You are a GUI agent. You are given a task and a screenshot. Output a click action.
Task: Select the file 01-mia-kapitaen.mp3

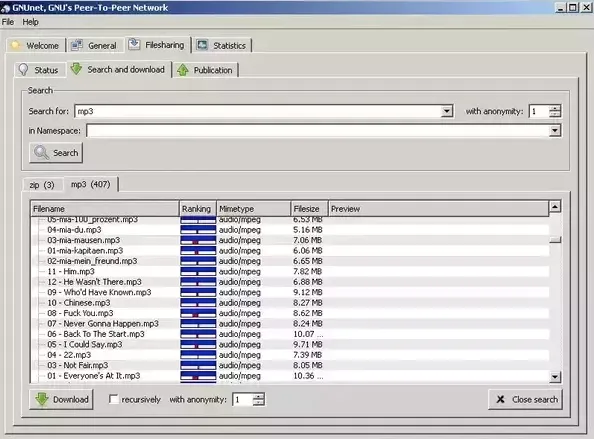85,250
